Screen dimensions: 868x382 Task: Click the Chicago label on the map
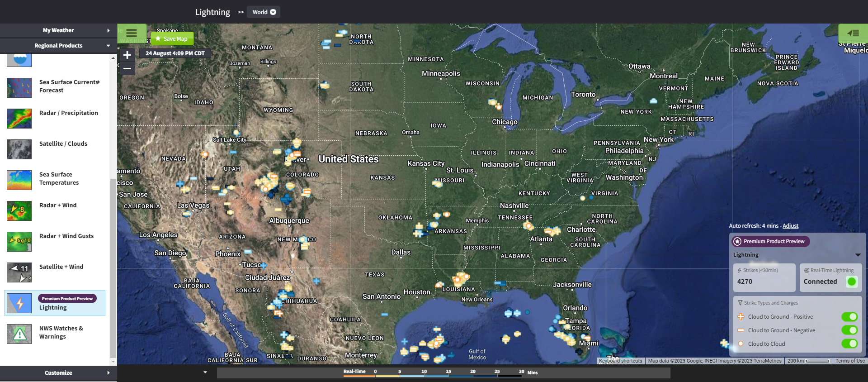(505, 122)
